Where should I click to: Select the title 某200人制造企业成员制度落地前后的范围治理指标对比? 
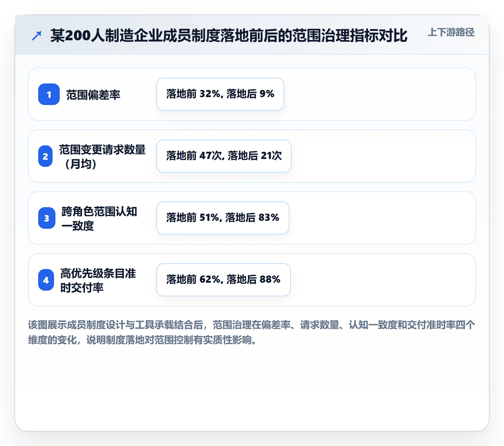pos(229,36)
